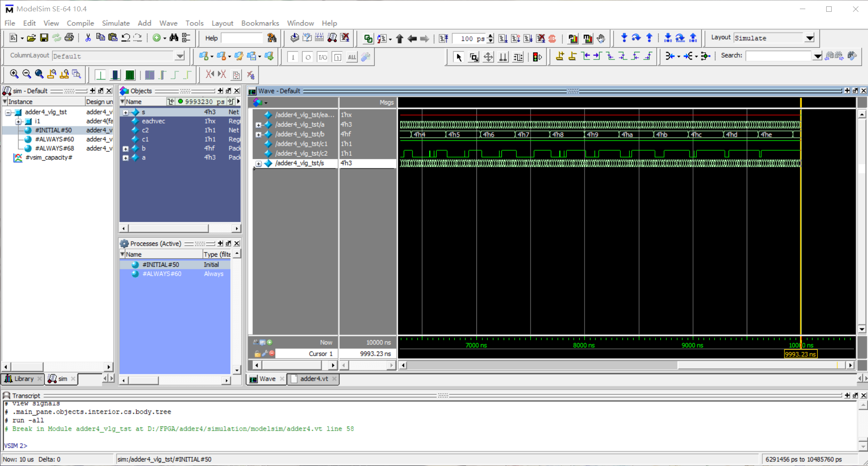Screen dimensions: 868x466
Task: Enable the arrow Select Mode tool
Action: 459,57
